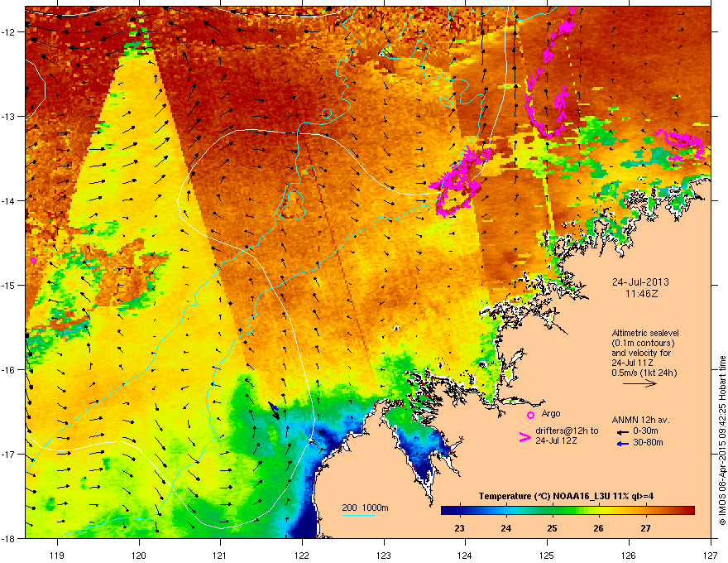This screenshot has height=563, width=728.
Task: Click the Argo magenta circle legend symbol
Action: [530, 415]
